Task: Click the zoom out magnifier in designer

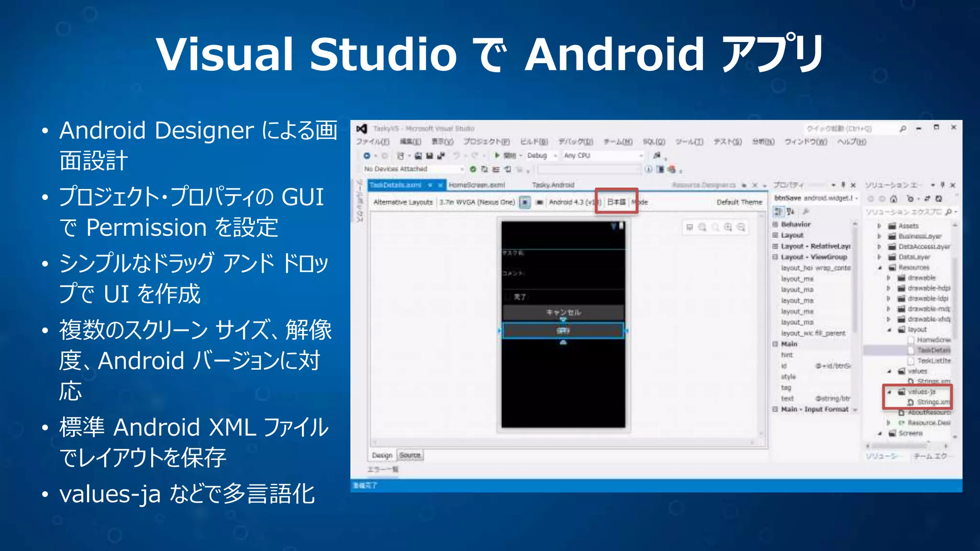Action: (741, 227)
